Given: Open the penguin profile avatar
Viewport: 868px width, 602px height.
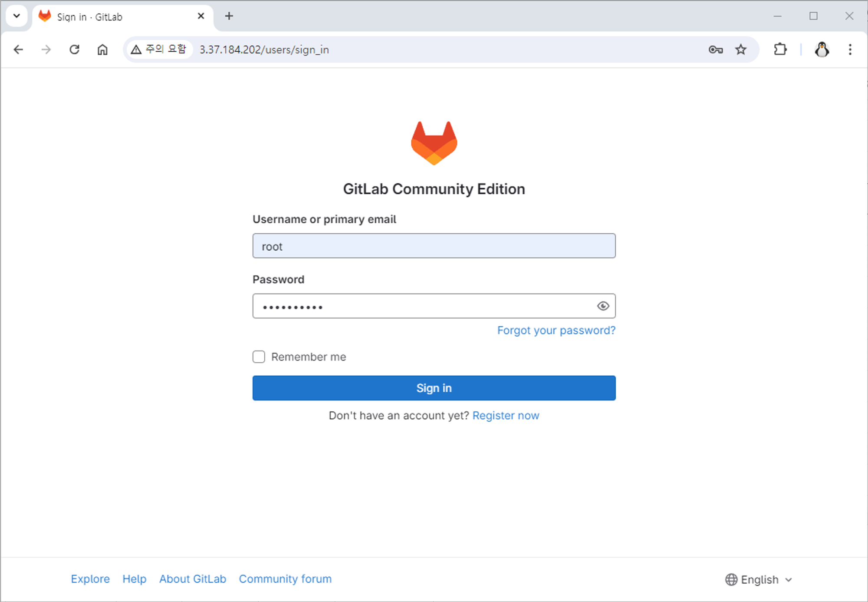Looking at the screenshot, I should pyautogui.click(x=822, y=50).
